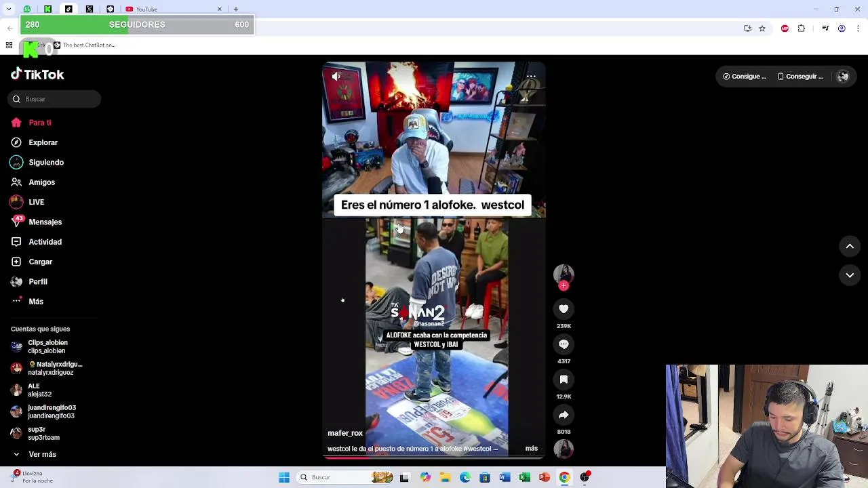Open the browser apps grid shortcut
The image size is (868, 488).
pyautogui.click(x=9, y=45)
